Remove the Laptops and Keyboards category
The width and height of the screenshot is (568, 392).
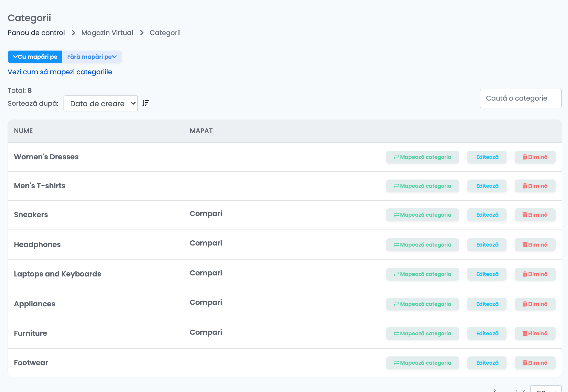tap(535, 274)
